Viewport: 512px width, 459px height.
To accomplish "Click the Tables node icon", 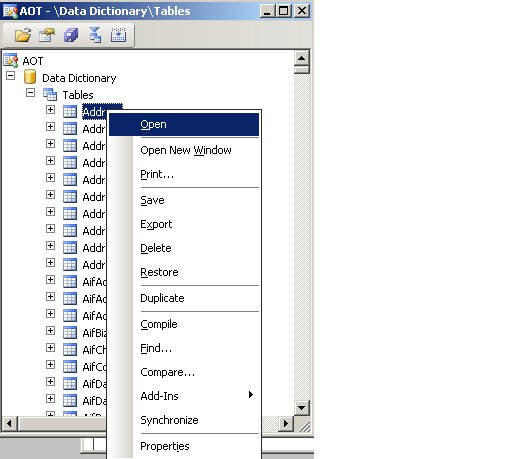I will (x=50, y=95).
